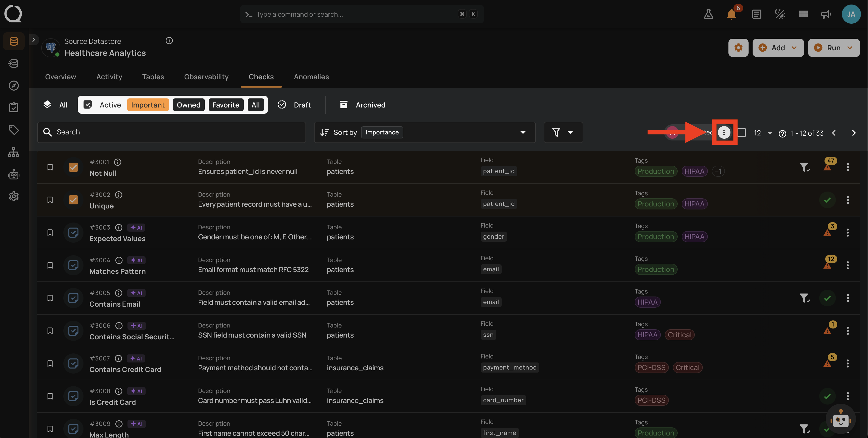Click the magic wand theme icon

[780, 14]
